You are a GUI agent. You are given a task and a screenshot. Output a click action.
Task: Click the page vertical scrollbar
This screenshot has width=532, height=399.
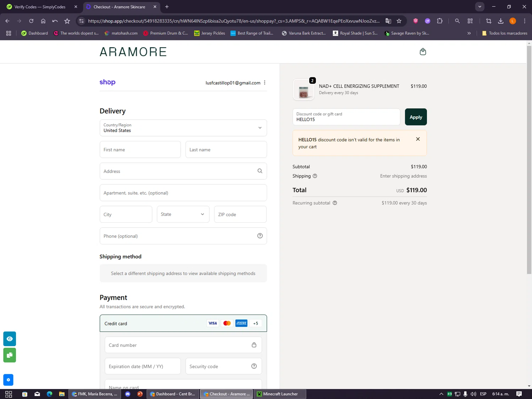[529, 160]
